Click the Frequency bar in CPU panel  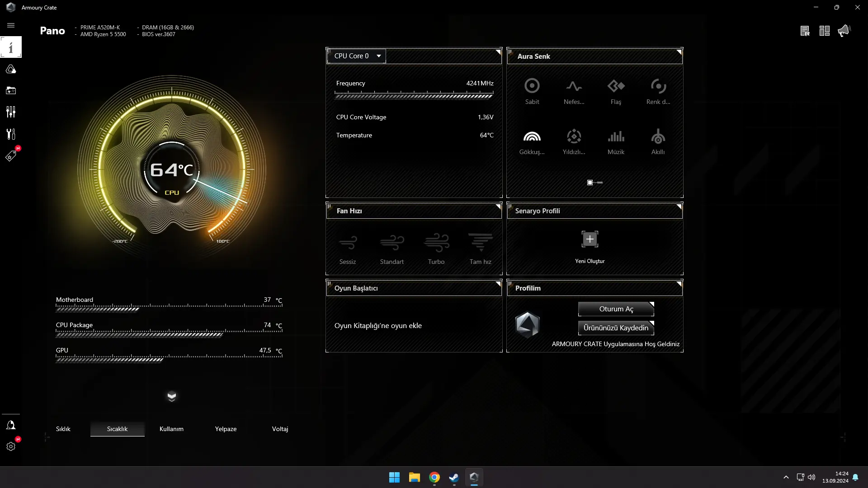click(414, 95)
